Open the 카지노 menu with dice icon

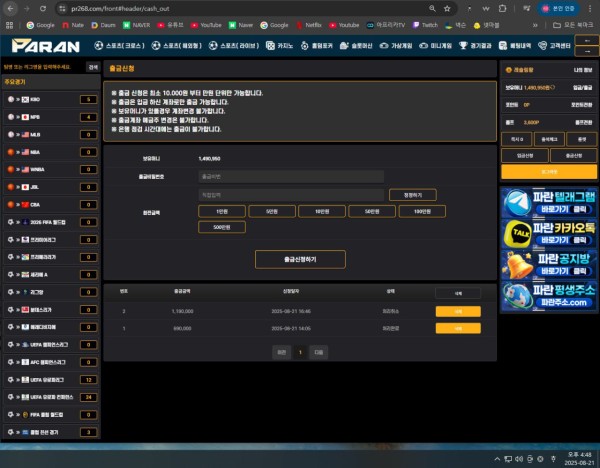point(279,46)
